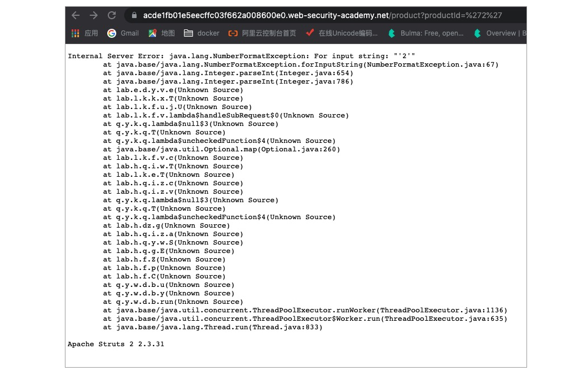Open the Gmail bookmark

(123, 33)
